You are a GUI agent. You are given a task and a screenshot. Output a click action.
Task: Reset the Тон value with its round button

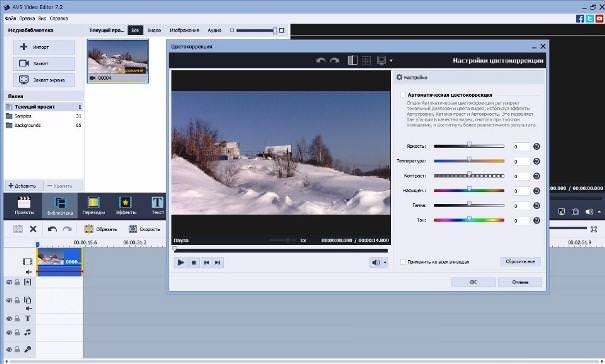tap(536, 220)
